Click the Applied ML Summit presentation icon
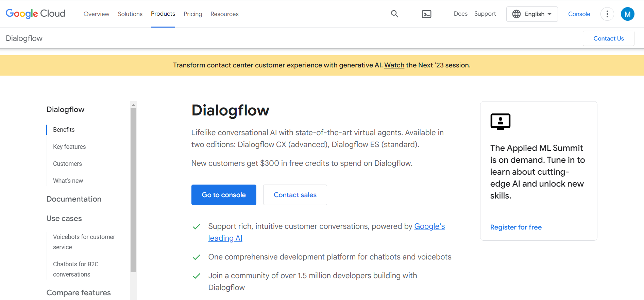The width and height of the screenshot is (644, 300). click(x=500, y=122)
